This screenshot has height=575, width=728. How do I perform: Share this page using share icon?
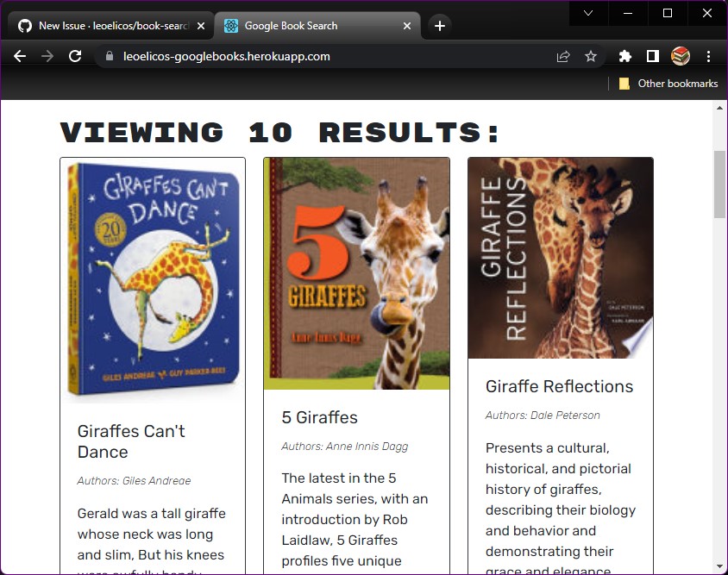coord(563,56)
